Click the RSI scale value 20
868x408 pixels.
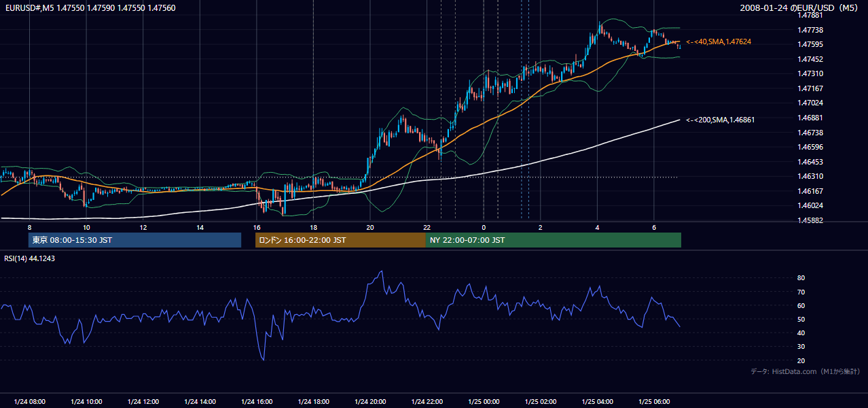click(x=801, y=360)
